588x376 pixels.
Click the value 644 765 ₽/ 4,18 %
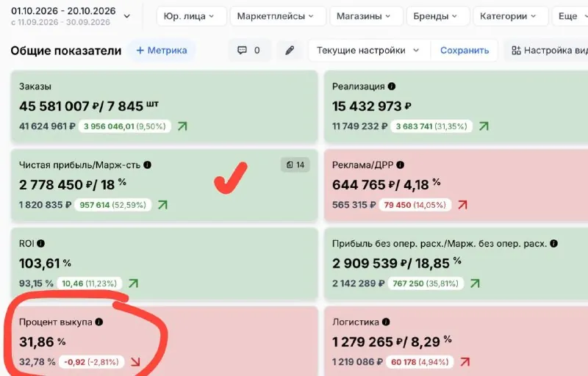pyautogui.click(x=387, y=184)
